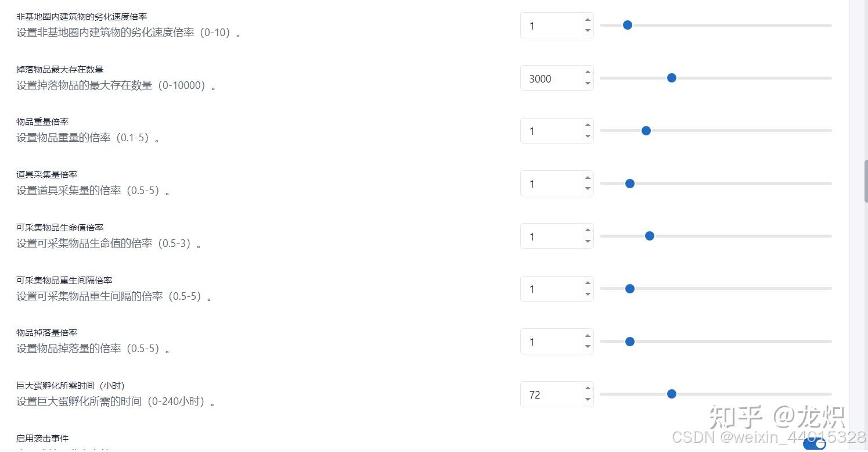Increase 巨大蛋孵化所需时间 with the up arrow
The width and height of the screenshot is (868, 452).
click(x=588, y=389)
